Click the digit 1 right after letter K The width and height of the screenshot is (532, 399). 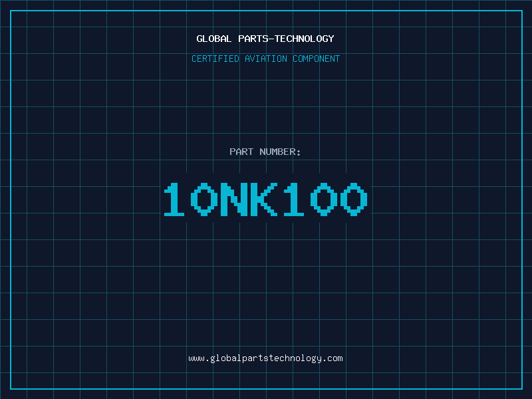tap(293, 199)
